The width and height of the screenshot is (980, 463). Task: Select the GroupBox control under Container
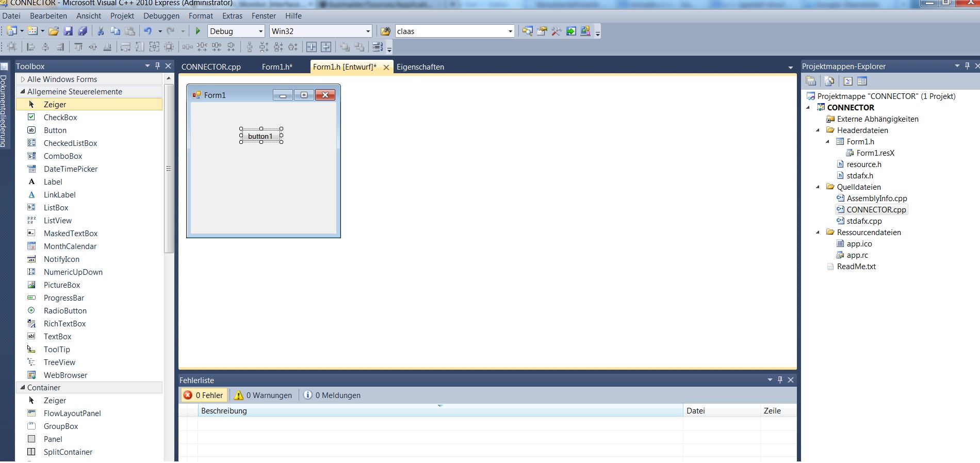[x=61, y=426]
